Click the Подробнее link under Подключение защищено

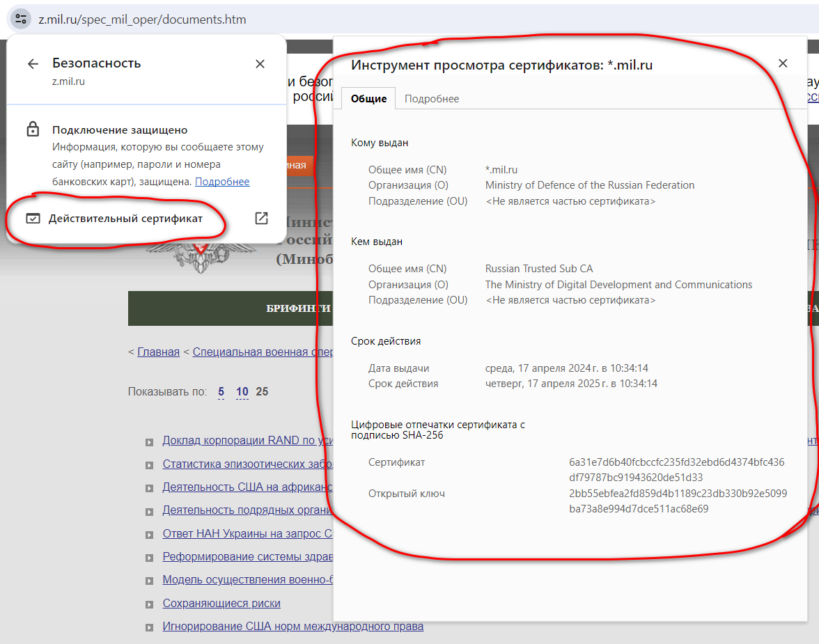click(221, 182)
